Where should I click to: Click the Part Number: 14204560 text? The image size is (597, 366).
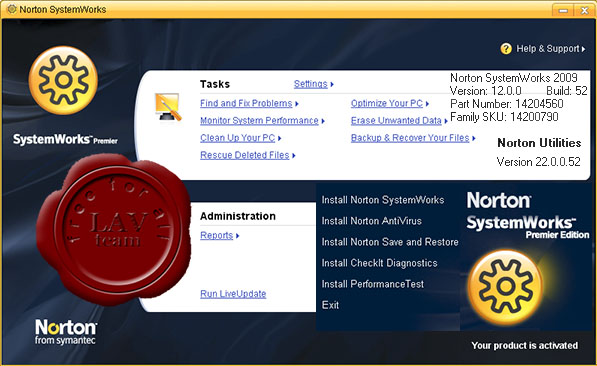pyautogui.click(x=506, y=104)
